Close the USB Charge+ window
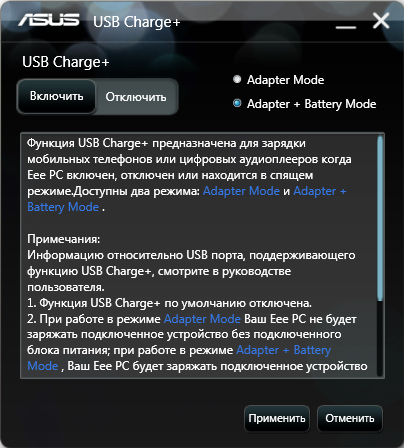 [381, 21]
